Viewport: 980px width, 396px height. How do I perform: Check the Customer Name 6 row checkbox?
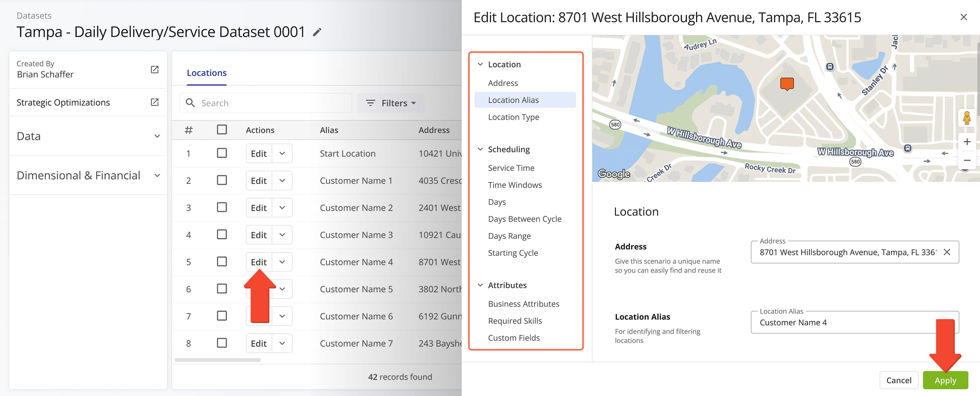(222, 316)
